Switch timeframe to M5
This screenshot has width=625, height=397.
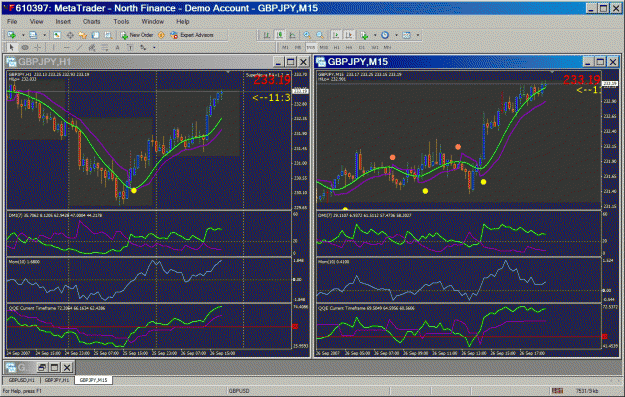tap(298, 47)
